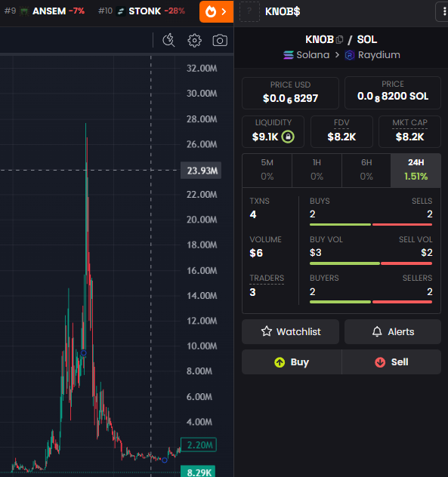
Task: Open trending token #9 ANSEM
Action: 45,11
